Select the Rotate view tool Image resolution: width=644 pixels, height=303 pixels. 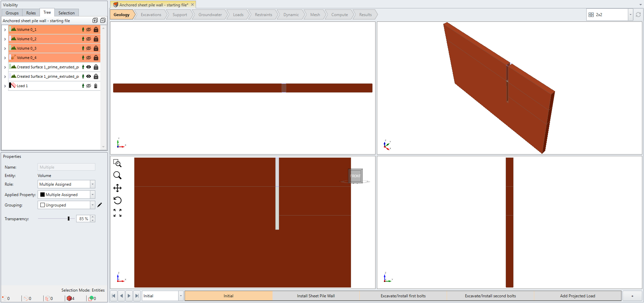(x=117, y=200)
